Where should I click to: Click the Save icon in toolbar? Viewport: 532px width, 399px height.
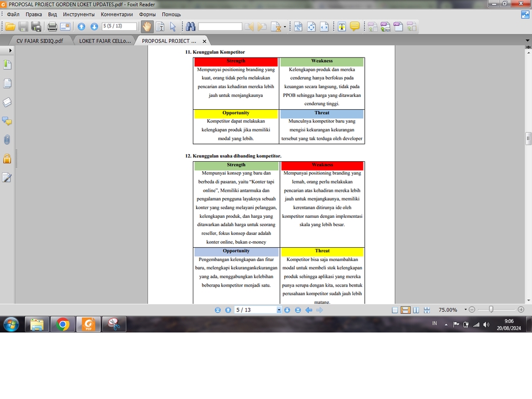23,27
